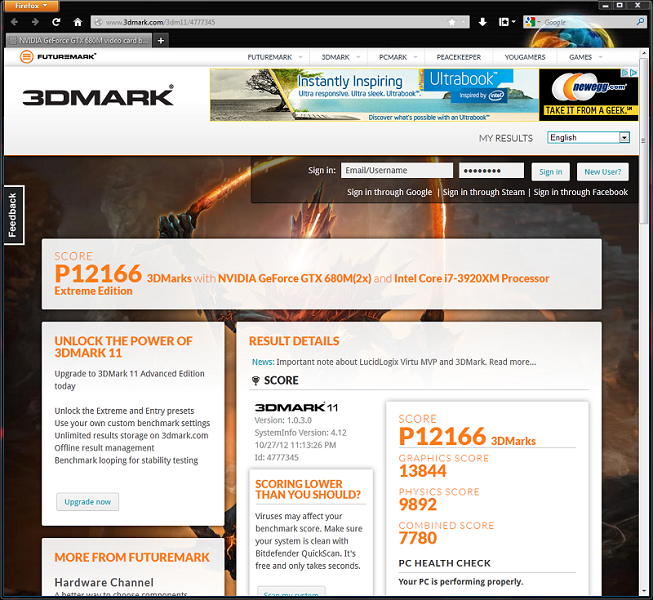The width and height of the screenshot is (653, 600).
Task: Click Sign in through Google
Action: tap(389, 192)
